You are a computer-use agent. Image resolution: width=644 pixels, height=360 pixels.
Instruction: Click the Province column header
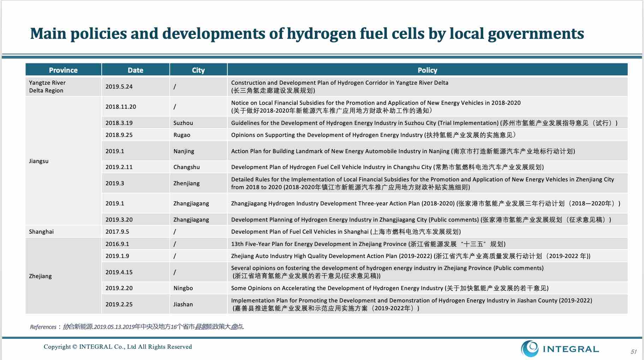click(63, 70)
